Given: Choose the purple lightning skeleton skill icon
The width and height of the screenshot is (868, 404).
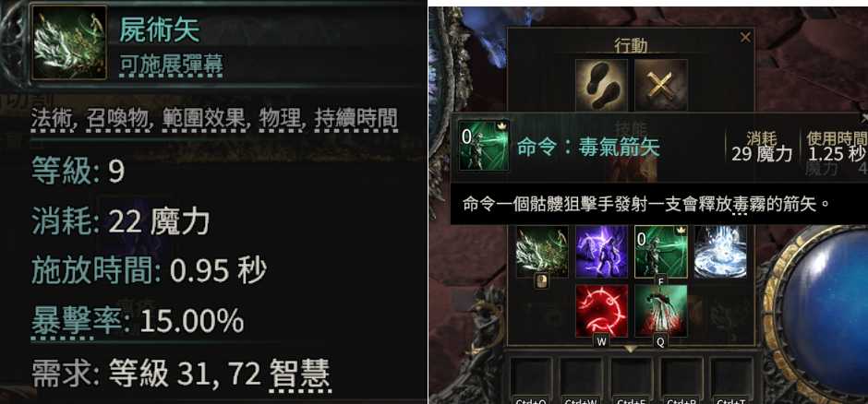Looking at the screenshot, I should tap(602, 252).
